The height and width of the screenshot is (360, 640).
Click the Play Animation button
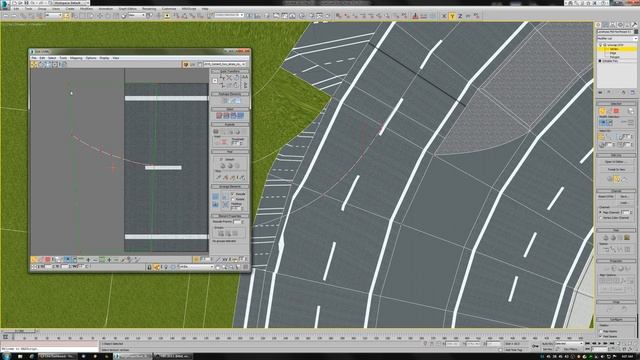600,344
